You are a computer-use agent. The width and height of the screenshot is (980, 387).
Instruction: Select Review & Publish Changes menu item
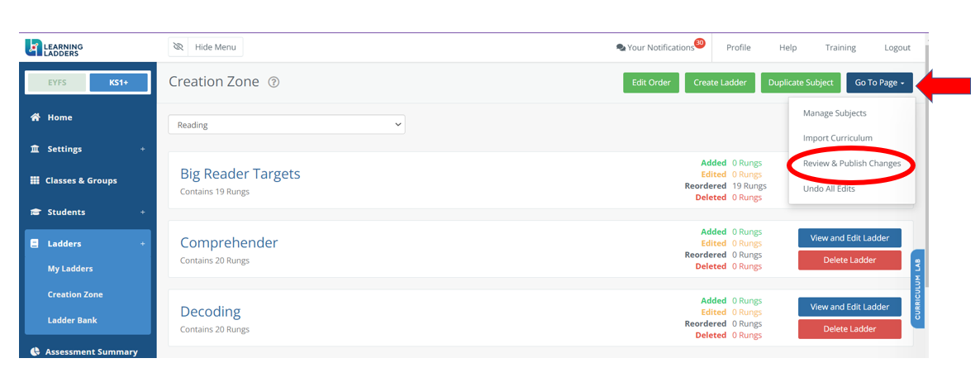(x=851, y=164)
